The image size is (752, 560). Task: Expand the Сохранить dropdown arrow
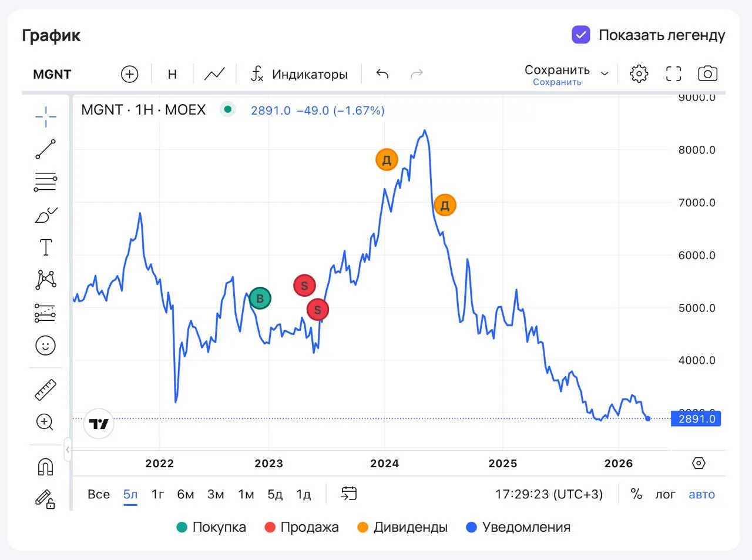pos(605,74)
